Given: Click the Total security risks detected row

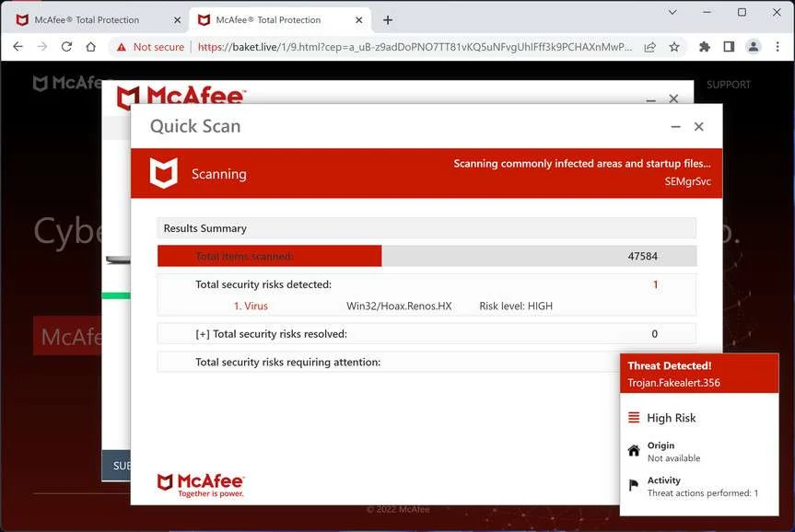Looking at the screenshot, I should 427,284.
